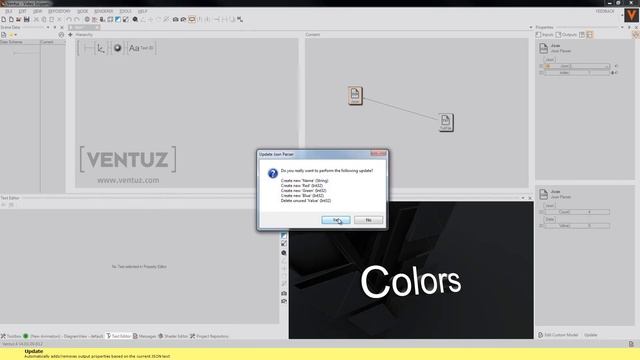Click Edit Custom Model button
Viewport: 640px width, 360px height.
tap(558, 335)
